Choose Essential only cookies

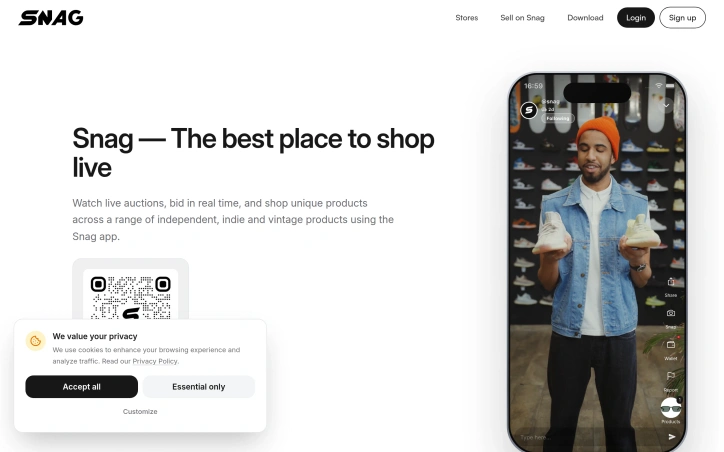tap(199, 387)
